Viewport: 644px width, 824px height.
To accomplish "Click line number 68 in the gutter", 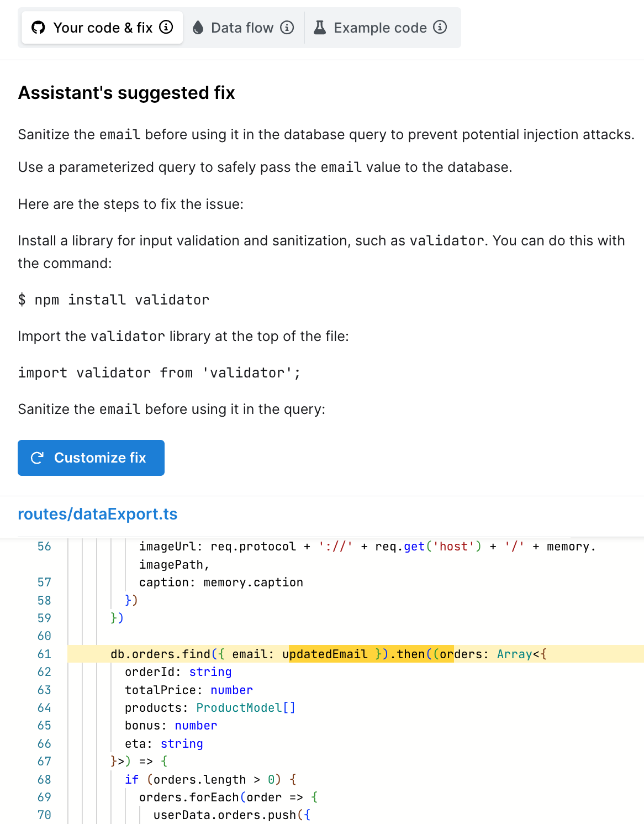I will [44, 780].
